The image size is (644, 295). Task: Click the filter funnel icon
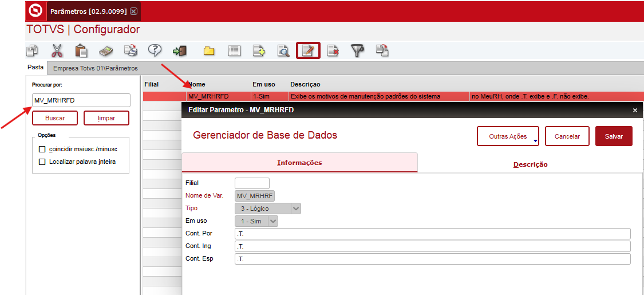[x=357, y=51]
